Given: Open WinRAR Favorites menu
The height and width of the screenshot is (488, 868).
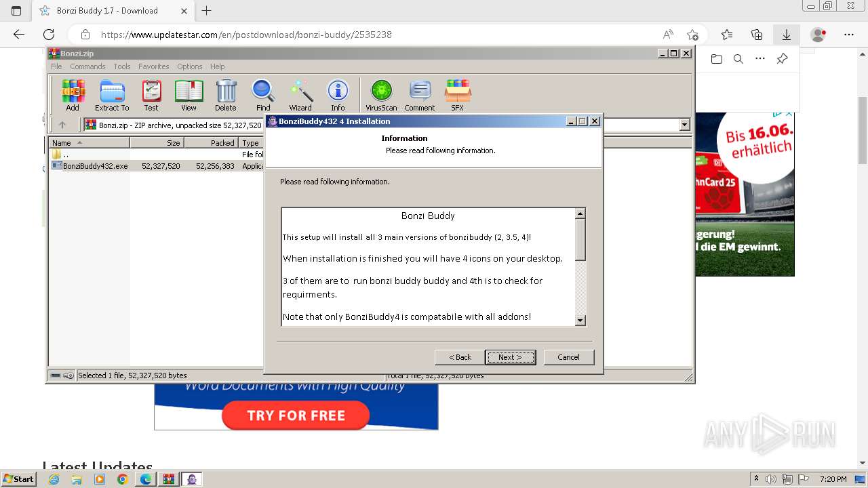Looking at the screenshot, I should pyautogui.click(x=154, y=66).
